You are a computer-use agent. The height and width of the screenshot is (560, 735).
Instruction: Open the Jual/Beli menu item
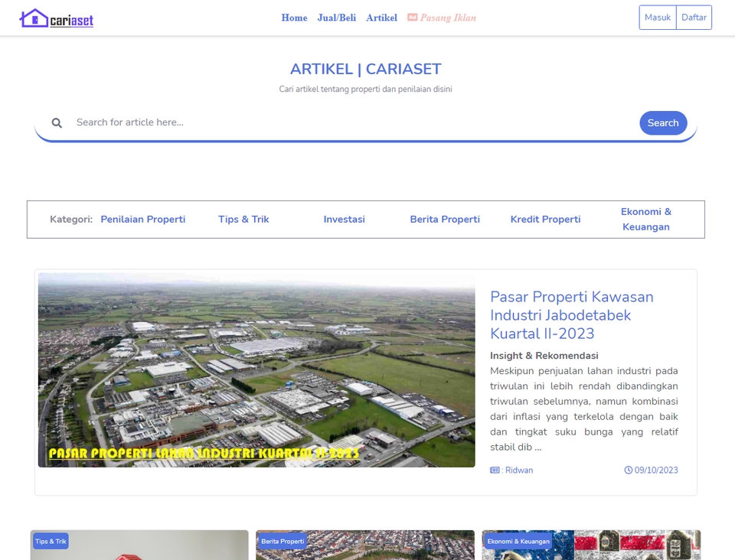[x=336, y=18]
